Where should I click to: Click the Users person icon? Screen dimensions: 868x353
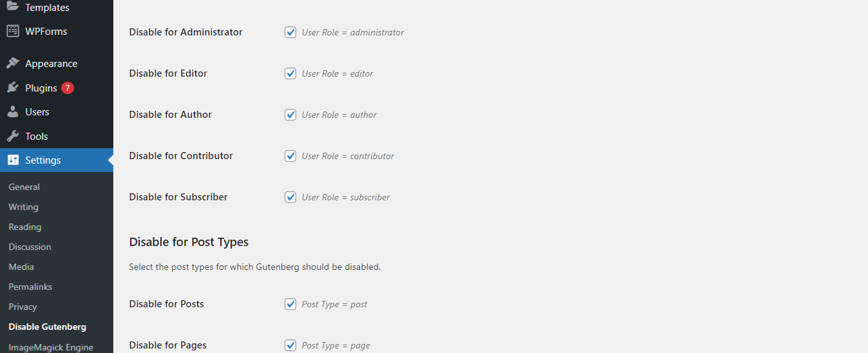13,111
